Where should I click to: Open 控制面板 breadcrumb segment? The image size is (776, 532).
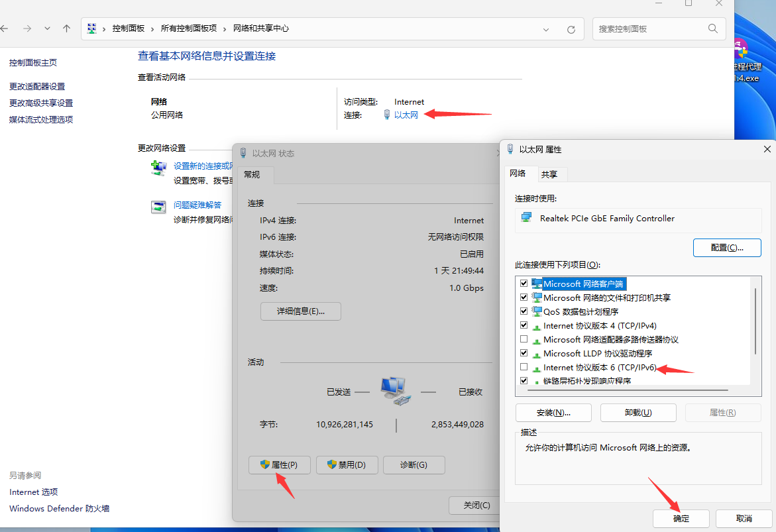[x=128, y=28]
